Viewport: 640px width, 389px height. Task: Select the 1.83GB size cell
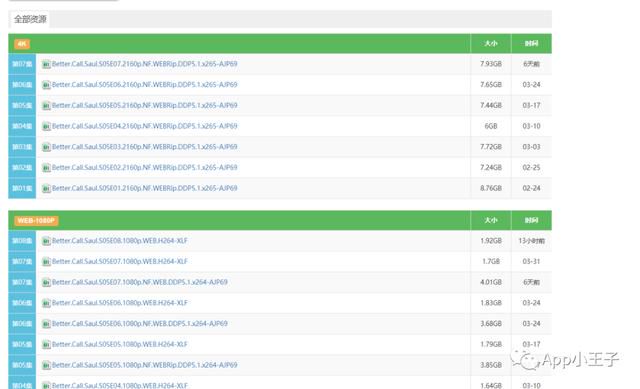coord(491,303)
